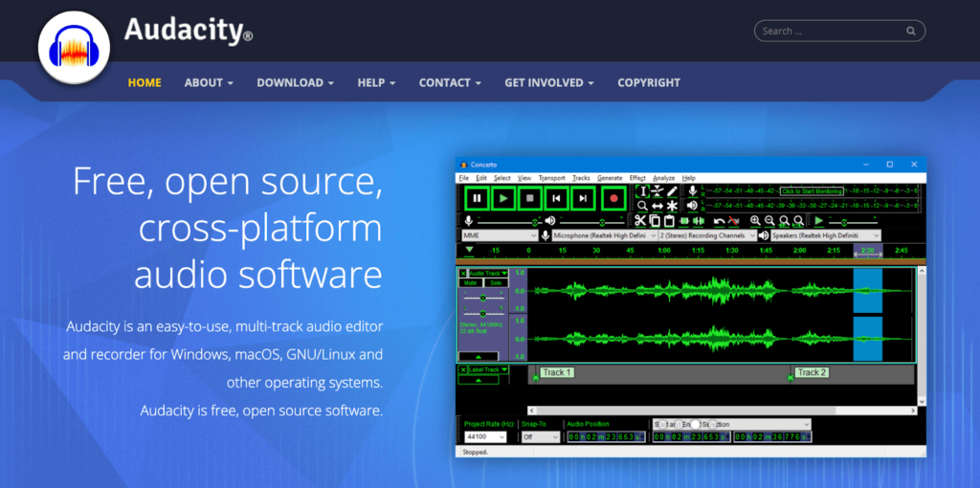Image resolution: width=980 pixels, height=488 pixels.
Task: Click the Audio Track gain slider
Action: pos(483,298)
